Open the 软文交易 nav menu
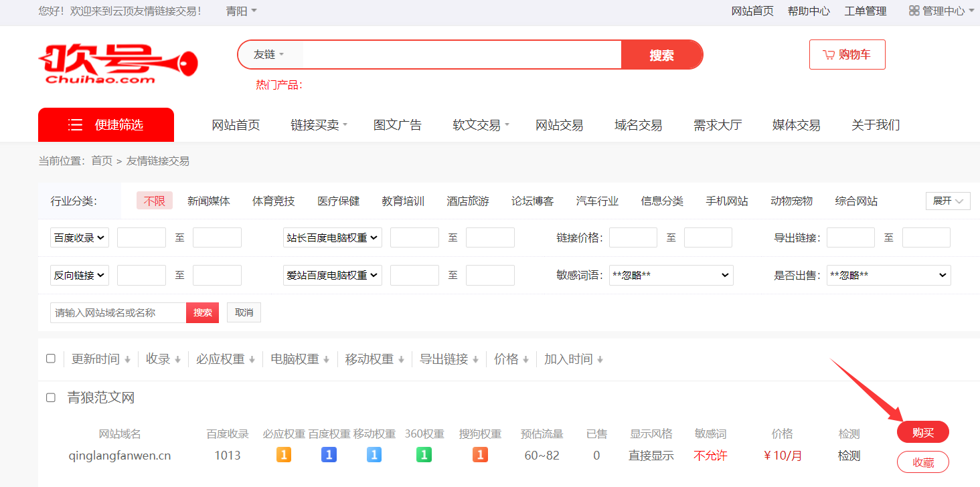980x487 pixels. point(481,125)
